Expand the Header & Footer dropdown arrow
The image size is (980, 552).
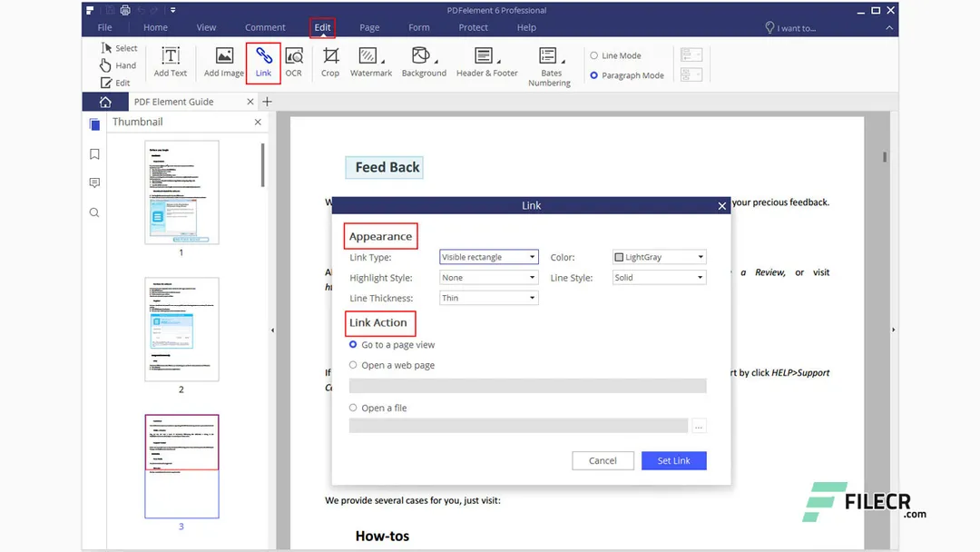pyautogui.click(x=499, y=61)
